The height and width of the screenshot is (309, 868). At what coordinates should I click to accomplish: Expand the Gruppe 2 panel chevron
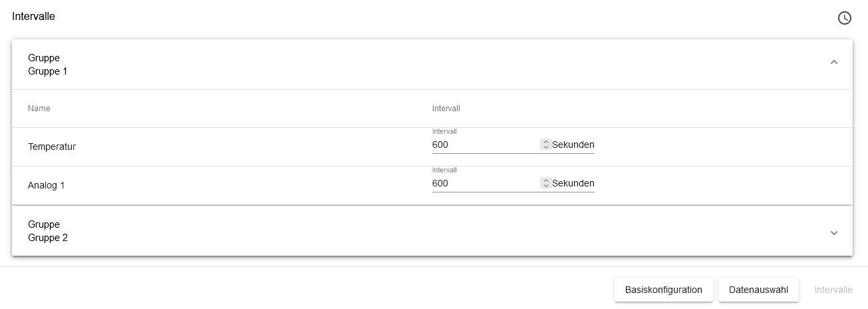point(834,233)
